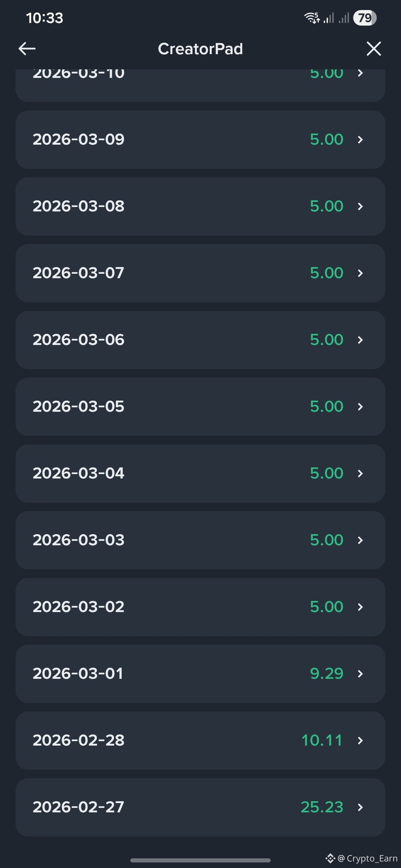Tap the 9.29 reward amount
The height and width of the screenshot is (868, 401).
[x=326, y=674]
